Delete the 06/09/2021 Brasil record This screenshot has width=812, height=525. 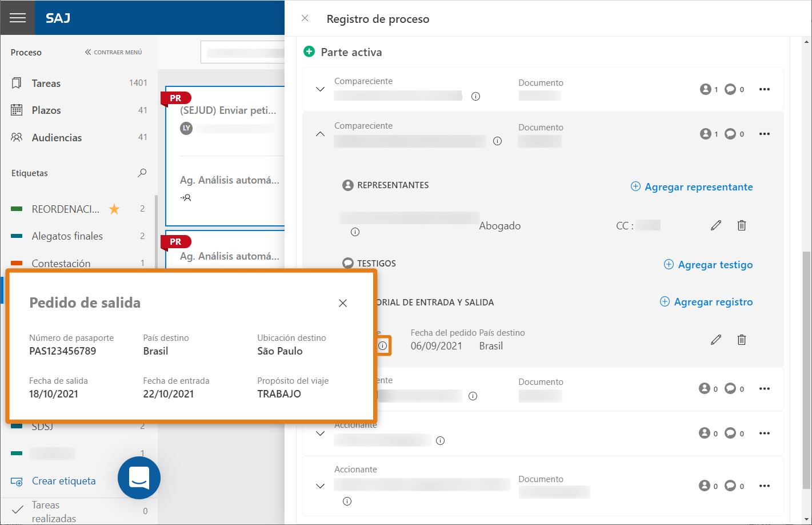coord(742,340)
